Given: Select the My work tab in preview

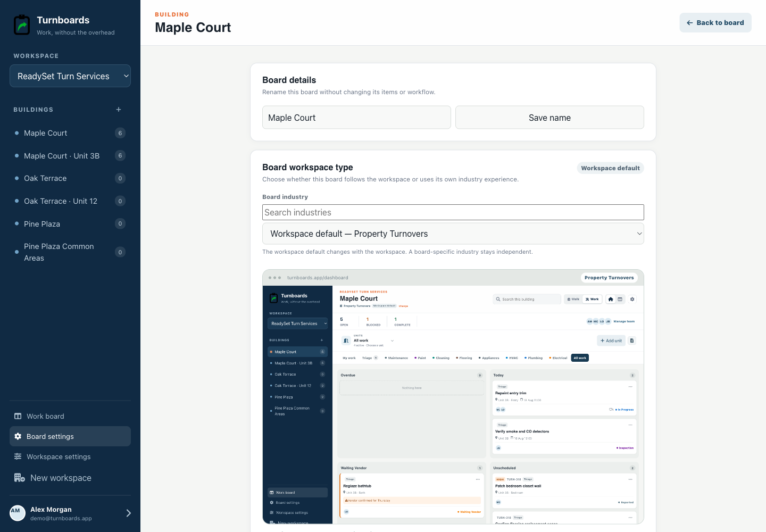Looking at the screenshot, I should pyautogui.click(x=349, y=358).
